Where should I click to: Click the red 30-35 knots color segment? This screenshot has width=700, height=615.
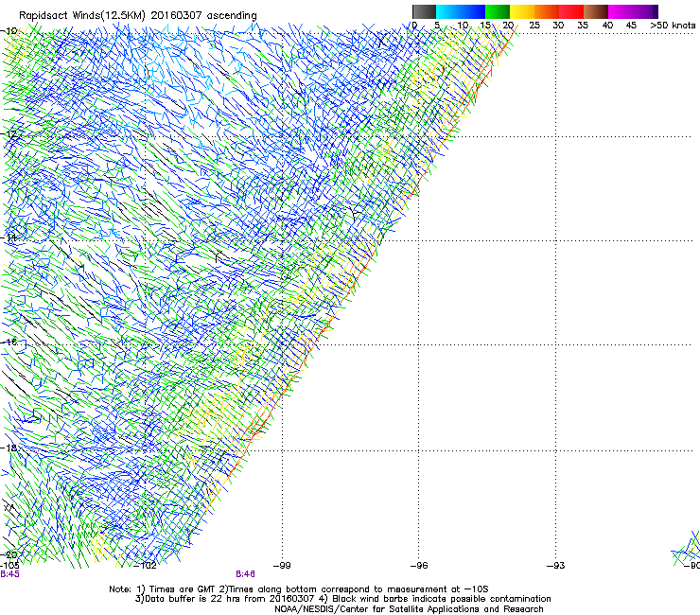pos(571,11)
